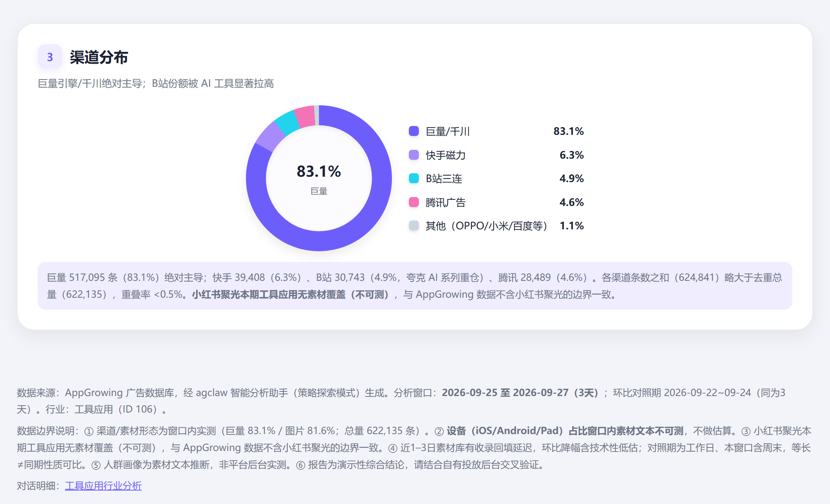Image resolution: width=830 pixels, height=504 pixels.
Task: Click the section number 3 badge
Action: pos(50,57)
